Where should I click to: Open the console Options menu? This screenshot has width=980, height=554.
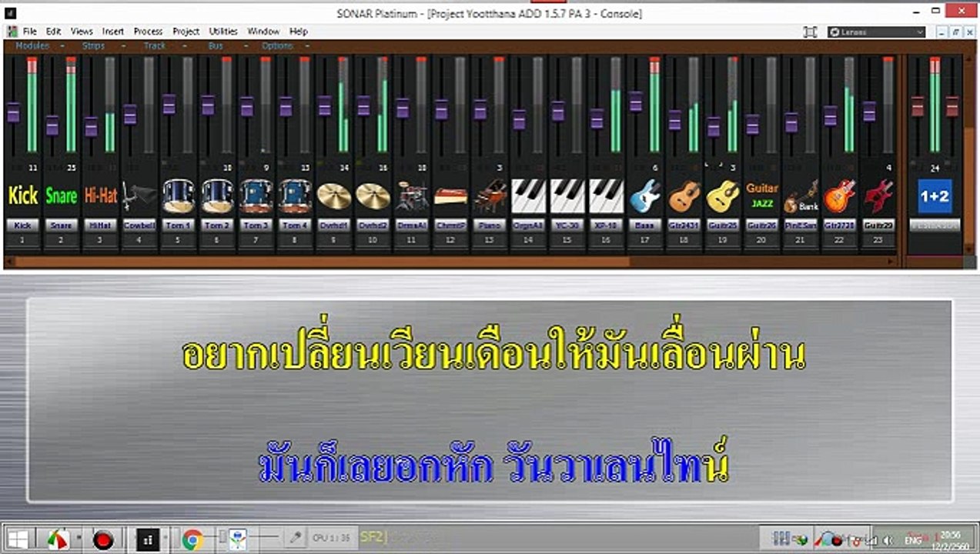pos(277,46)
